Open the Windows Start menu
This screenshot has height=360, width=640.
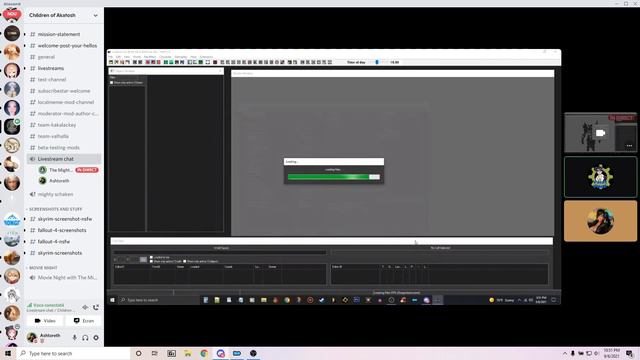(x=8, y=353)
